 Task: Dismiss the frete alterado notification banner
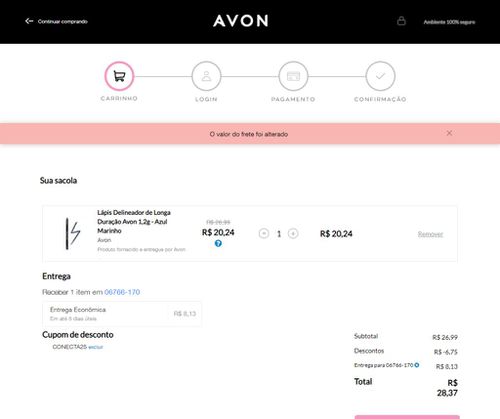point(449,133)
